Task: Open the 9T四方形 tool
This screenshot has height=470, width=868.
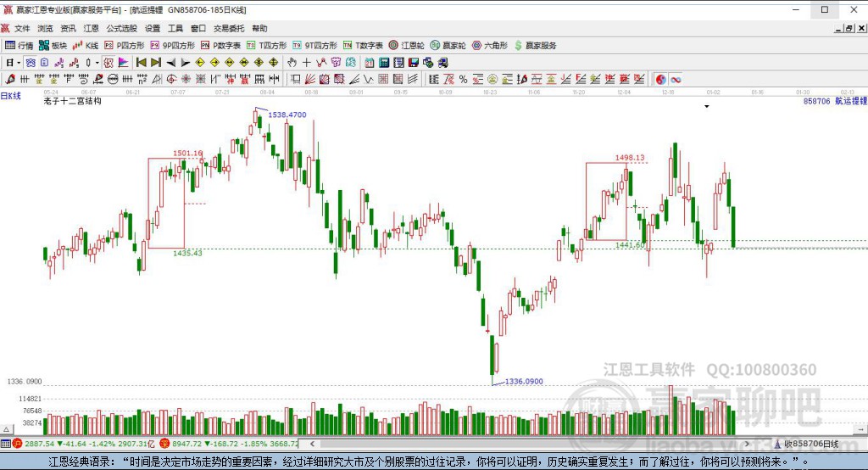Action: pyautogui.click(x=314, y=46)
